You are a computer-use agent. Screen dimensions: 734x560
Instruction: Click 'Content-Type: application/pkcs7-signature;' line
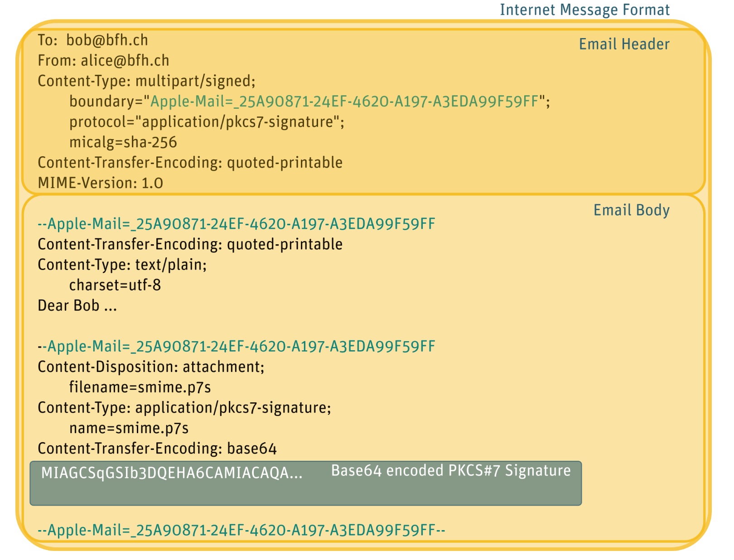pyautogui.click(x=184, y=408)
